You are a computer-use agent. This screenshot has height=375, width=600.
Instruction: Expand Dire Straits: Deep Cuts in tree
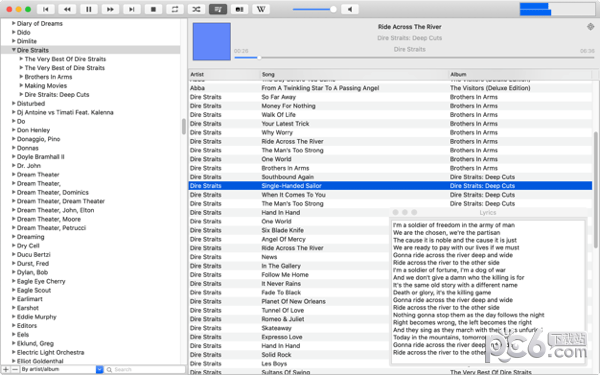(21, 94)
